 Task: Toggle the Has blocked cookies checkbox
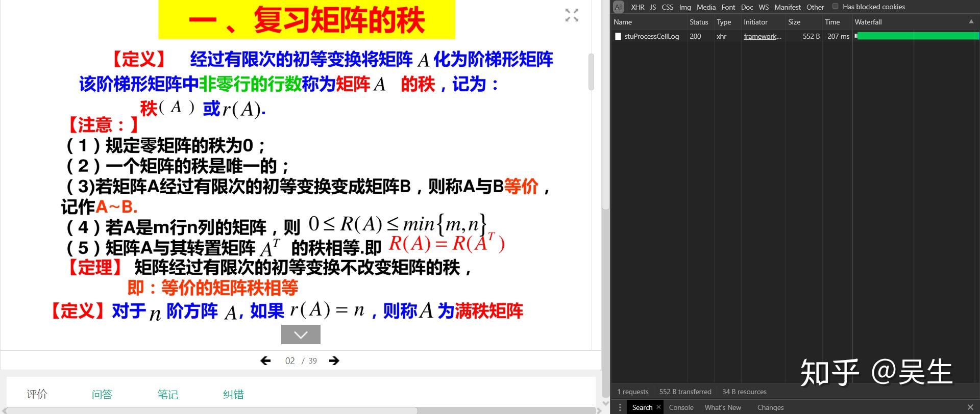tap(835, 7)
